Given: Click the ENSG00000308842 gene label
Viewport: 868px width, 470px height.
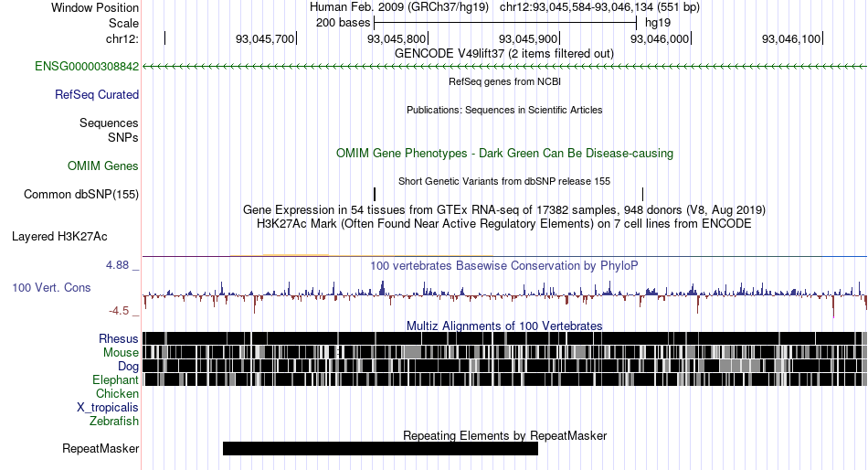Looking at the screenshot, I should [x=87, y=67].
